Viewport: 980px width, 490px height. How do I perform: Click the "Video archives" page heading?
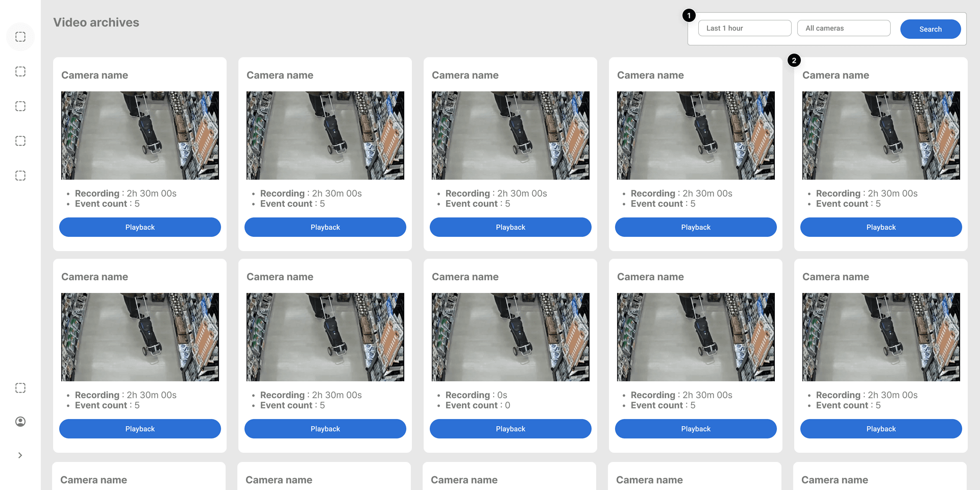point(96,22)
